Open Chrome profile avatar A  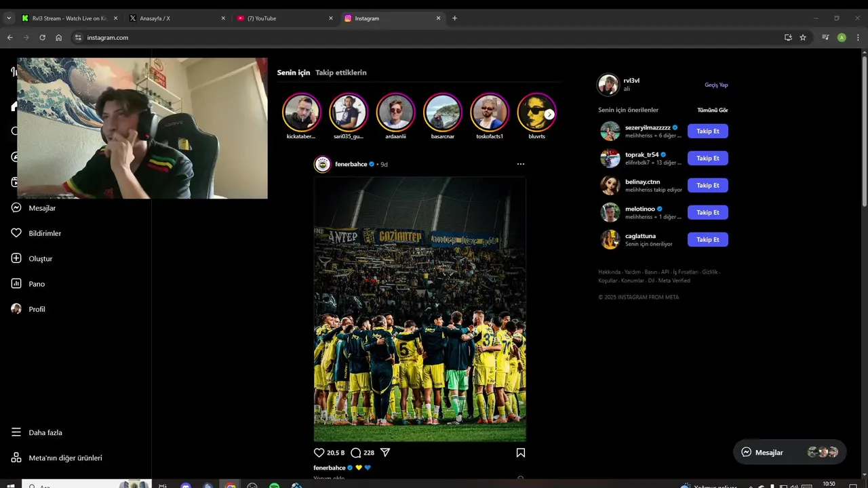tap(842, 37)
